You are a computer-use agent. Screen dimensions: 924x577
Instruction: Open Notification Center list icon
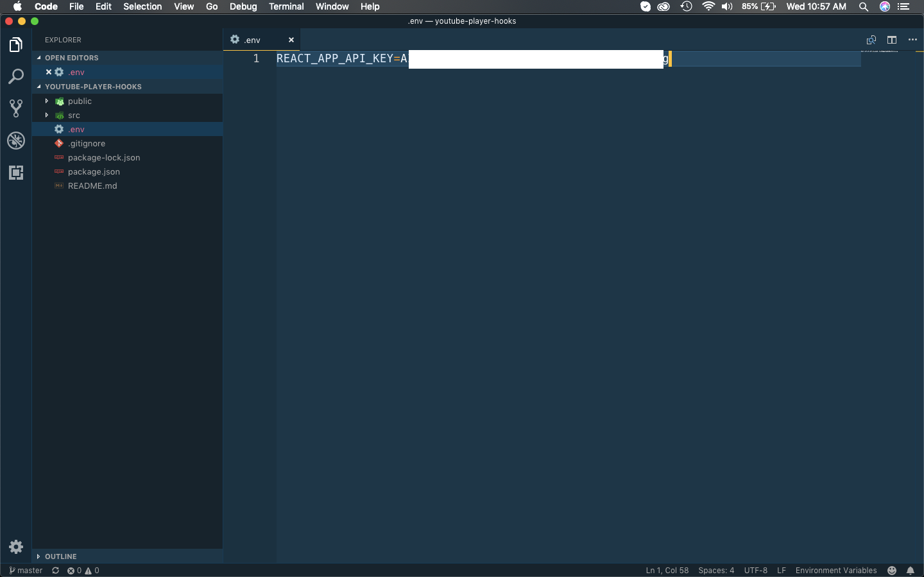[904, 6]
